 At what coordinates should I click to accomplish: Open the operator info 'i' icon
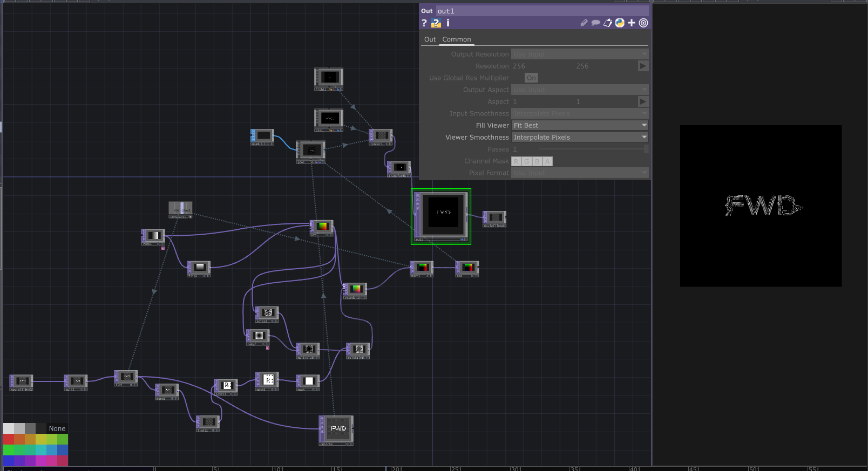tap(448, 23)
